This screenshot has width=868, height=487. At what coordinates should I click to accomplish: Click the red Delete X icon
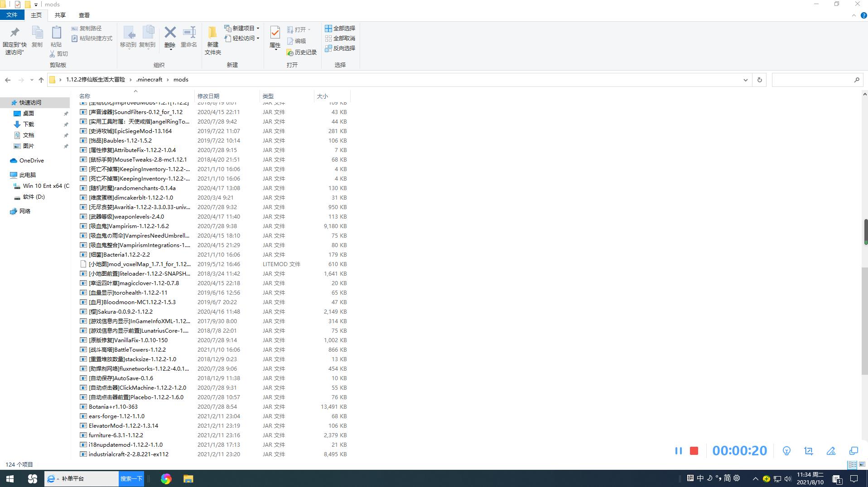click(x=170, y=32)
